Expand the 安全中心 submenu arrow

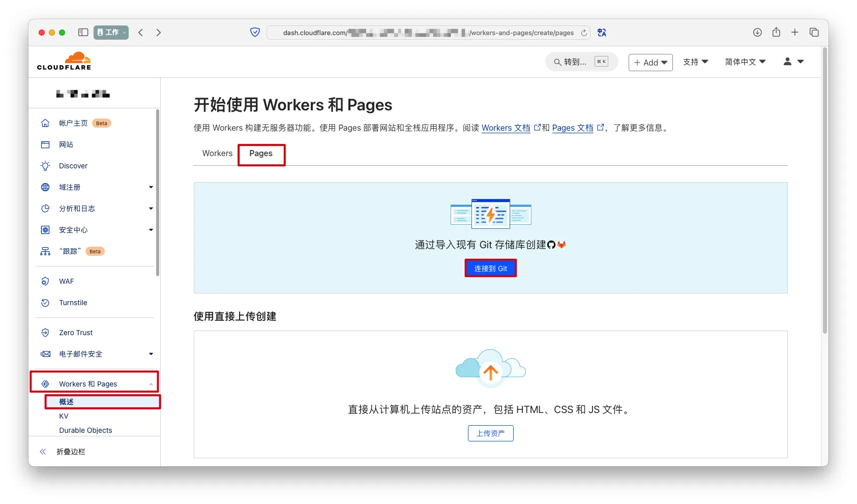[151, 230]
